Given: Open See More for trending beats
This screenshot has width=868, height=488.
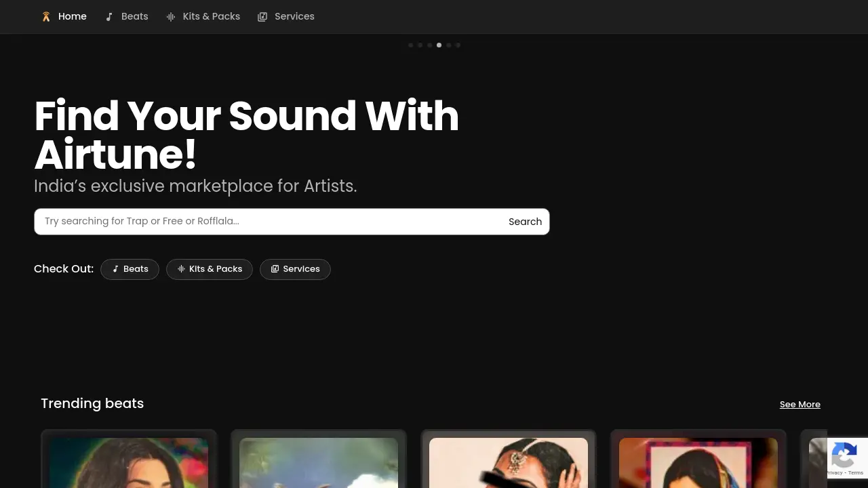Looking at the screenshot, I should [800, 404].
